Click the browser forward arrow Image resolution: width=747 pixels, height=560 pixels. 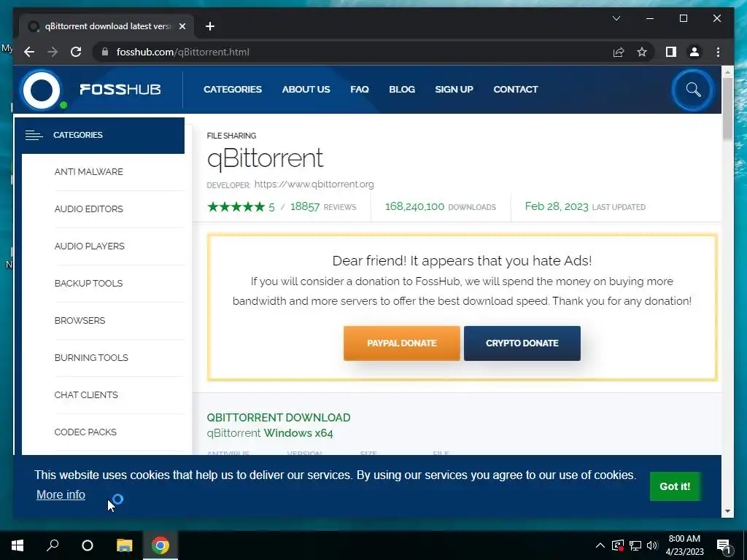(x=53, y=52)
